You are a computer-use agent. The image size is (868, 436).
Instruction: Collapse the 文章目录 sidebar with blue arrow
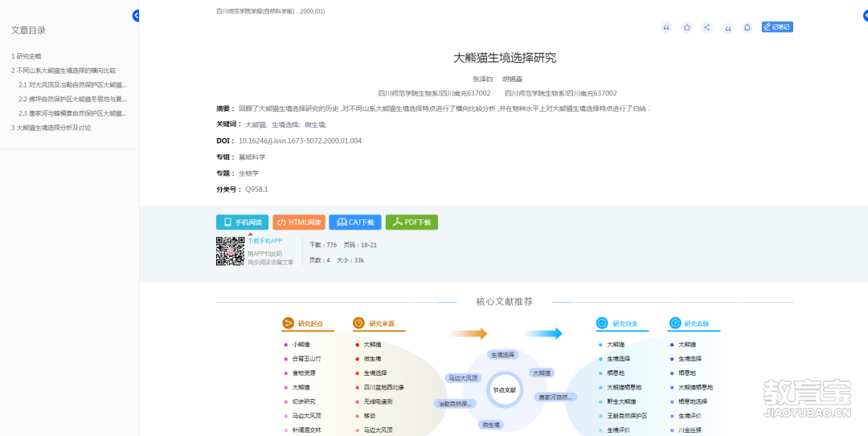136,16
